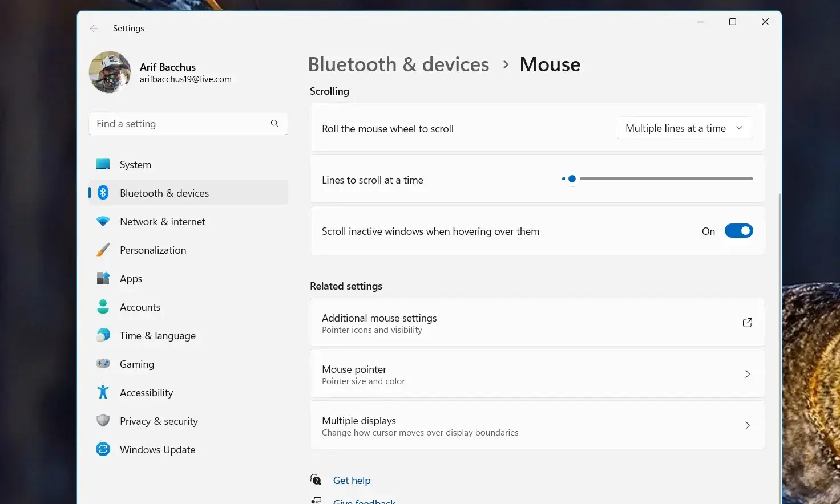
Task: Click the Gaming controller icon
Action: 103,363
